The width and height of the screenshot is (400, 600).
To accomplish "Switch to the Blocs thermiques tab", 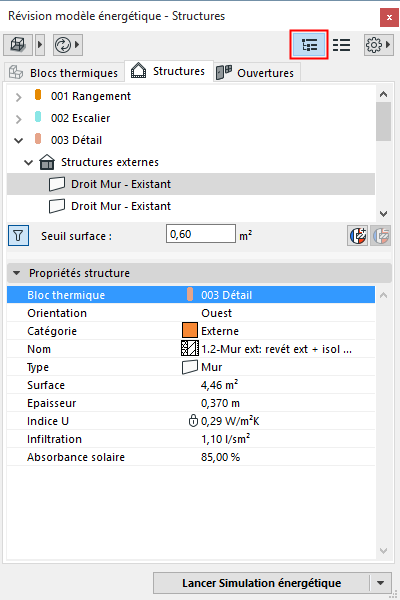I will pyautogui.click(x=64, y=73).
